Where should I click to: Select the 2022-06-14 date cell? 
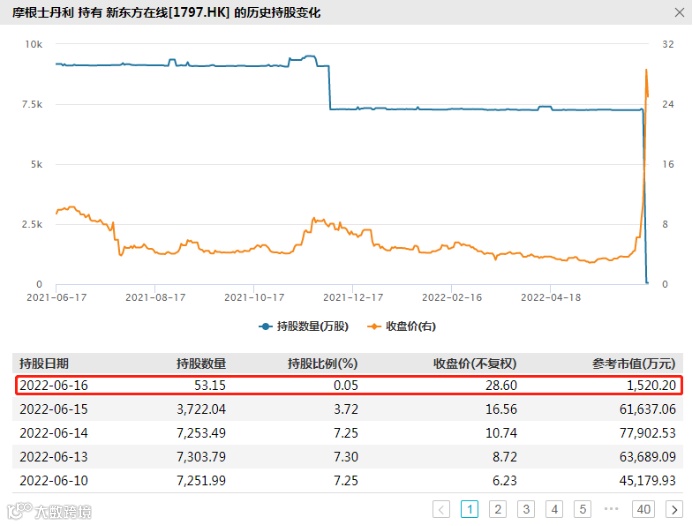tap(53, 433)
